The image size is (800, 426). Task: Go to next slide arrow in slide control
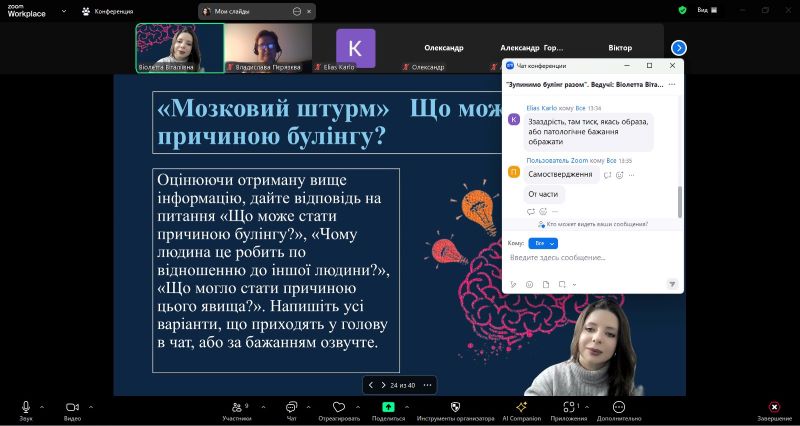[x=383, y=385]
